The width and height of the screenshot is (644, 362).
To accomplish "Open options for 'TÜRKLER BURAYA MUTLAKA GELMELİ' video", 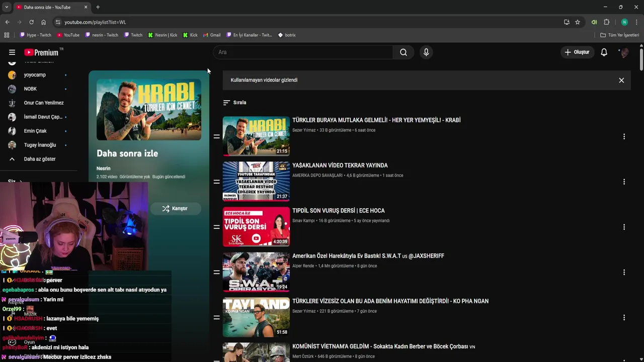I will 624,136.
